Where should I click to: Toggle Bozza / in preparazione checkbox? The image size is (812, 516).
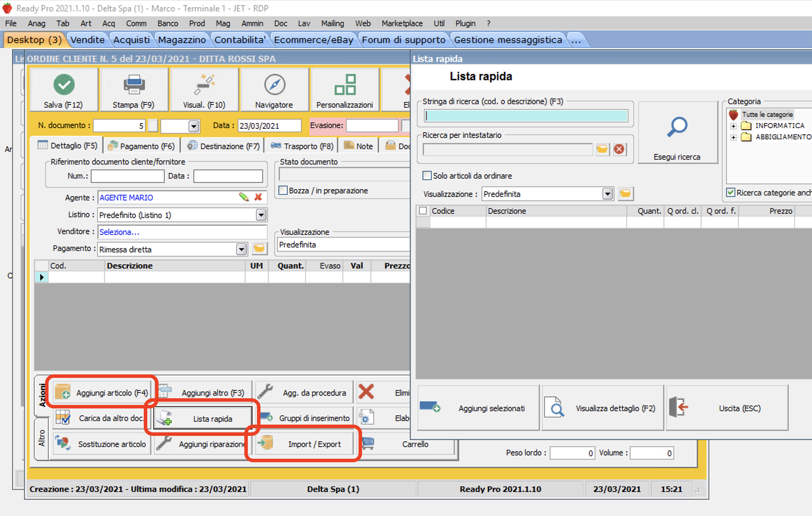(283, 190)
